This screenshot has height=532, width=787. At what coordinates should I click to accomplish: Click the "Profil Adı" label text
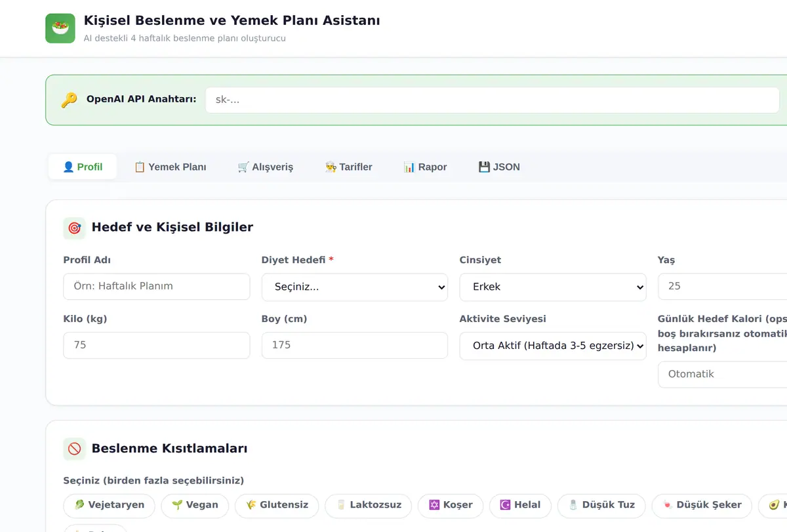tap(87, 260)
